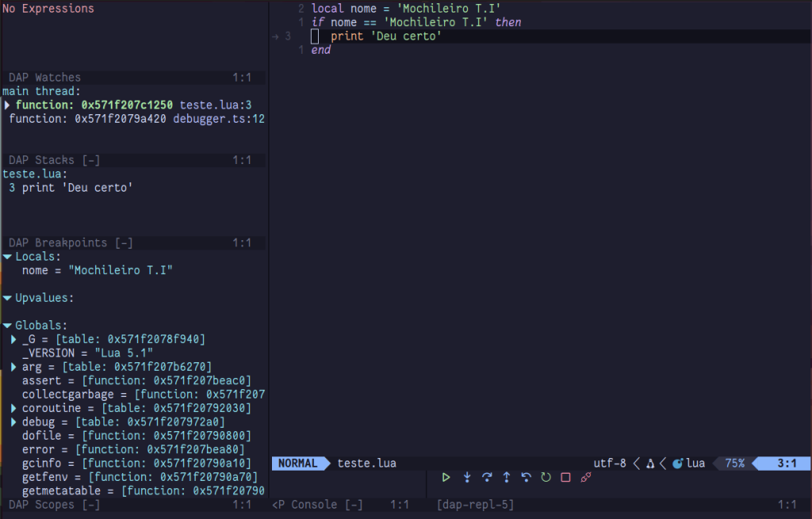Screen dimensions: 812x519
Task: Click the pink disconnect debugger icon
Action: (586, 477)
